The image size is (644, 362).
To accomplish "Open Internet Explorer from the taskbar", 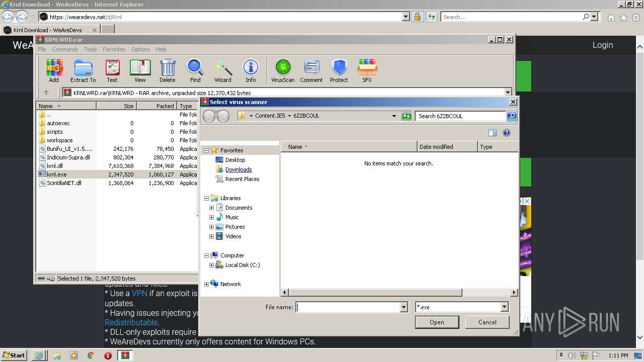I will 39,355.
